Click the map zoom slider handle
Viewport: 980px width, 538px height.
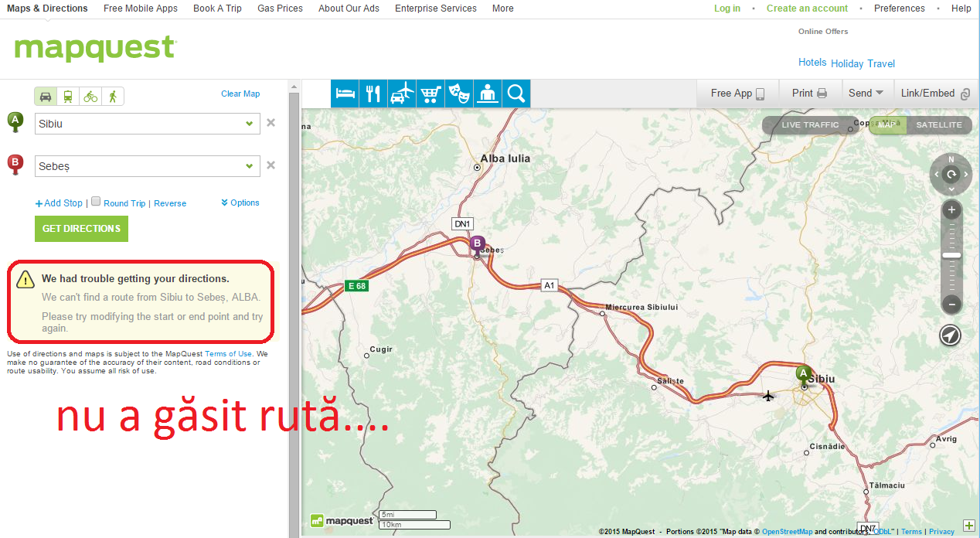tap(952, 255)
